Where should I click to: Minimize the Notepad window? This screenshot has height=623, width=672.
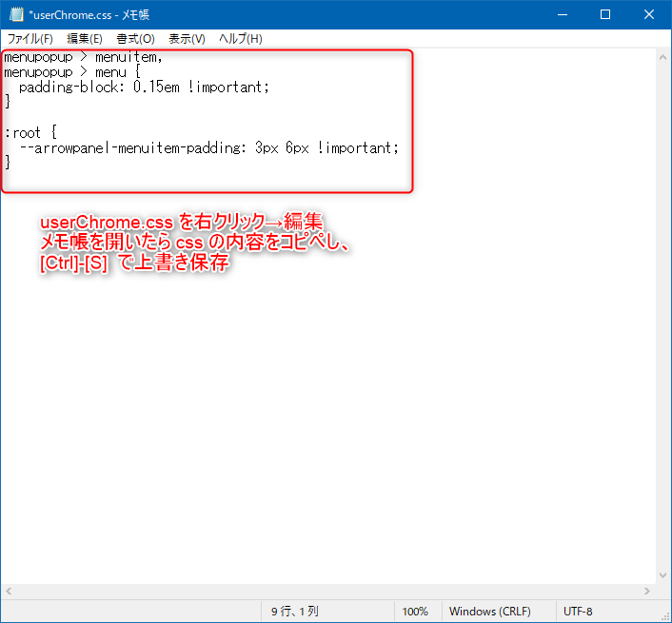(x=559, y=14)
